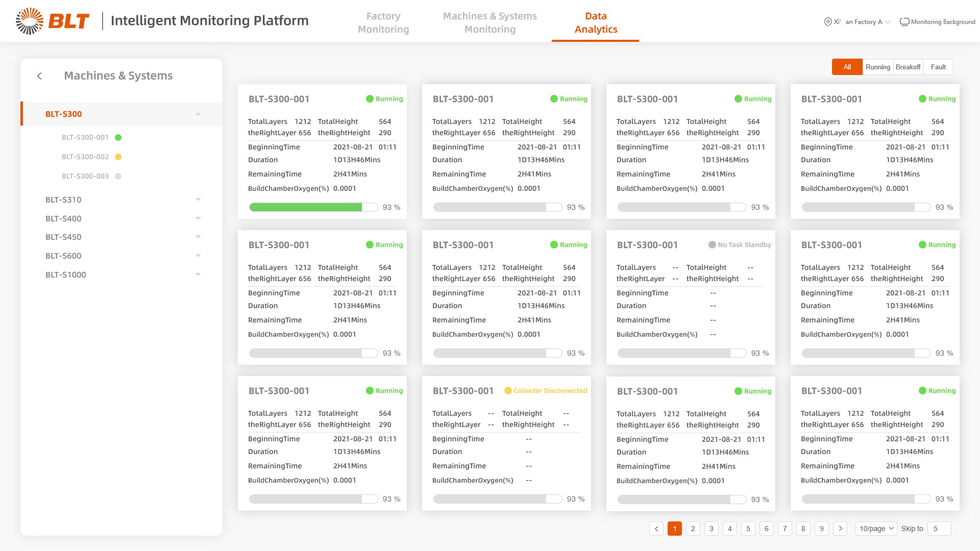Open Machines & Systems Monitoring tab
This screenshot has width=980, height=551.
point(489,22)
